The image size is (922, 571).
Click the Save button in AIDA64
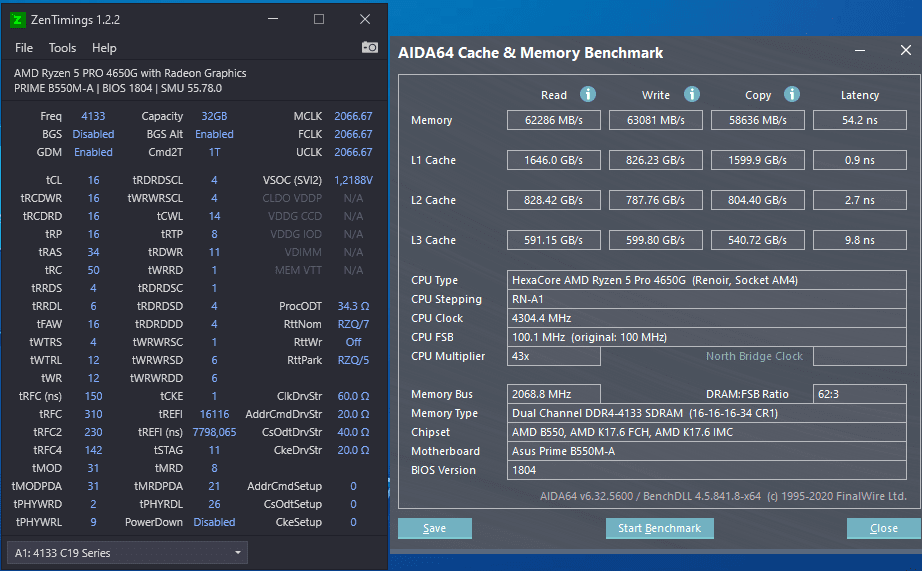435,528
